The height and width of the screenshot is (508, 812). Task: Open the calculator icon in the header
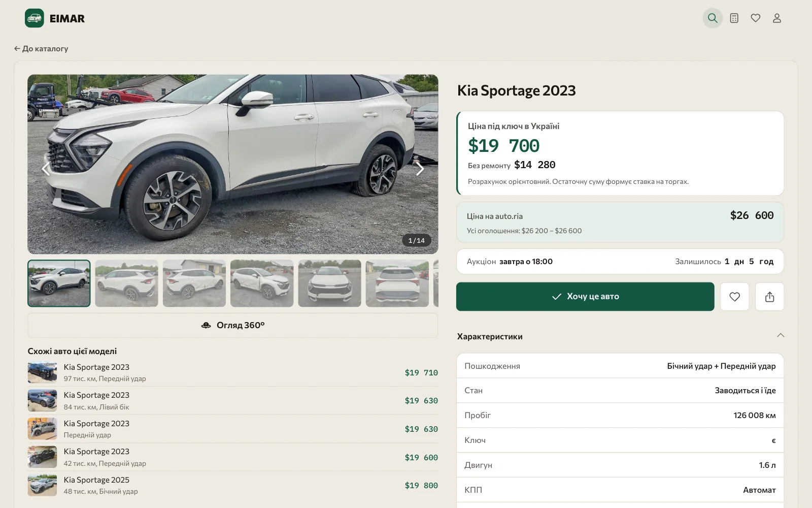734,18
